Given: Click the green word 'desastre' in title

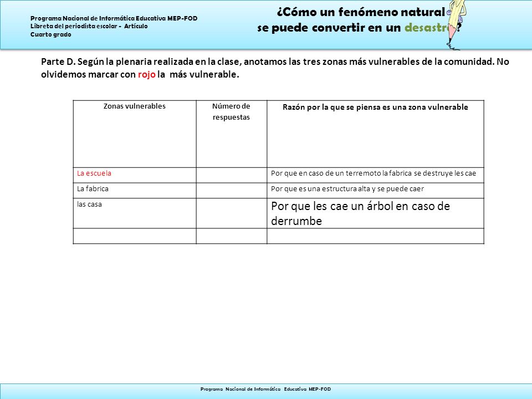Looking at the screenshot, I should point(429,28).
